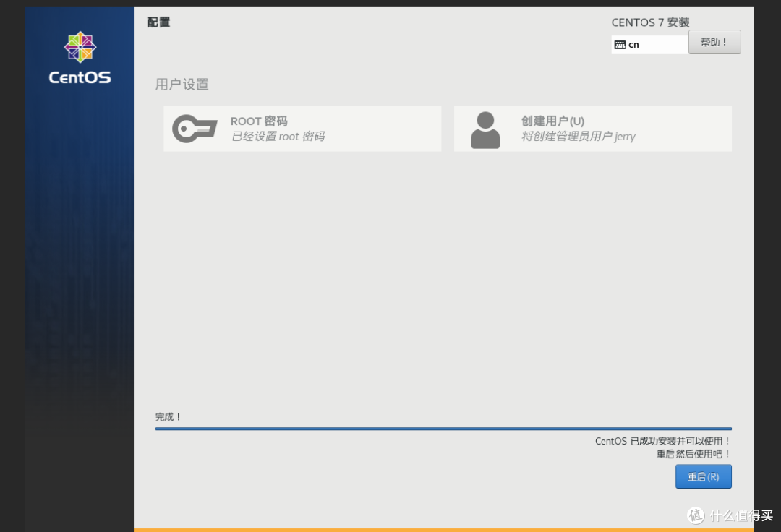Click the CentOS wordmark below the logo
The width and height of the screenshot is (781, 532).
[79, 77]
